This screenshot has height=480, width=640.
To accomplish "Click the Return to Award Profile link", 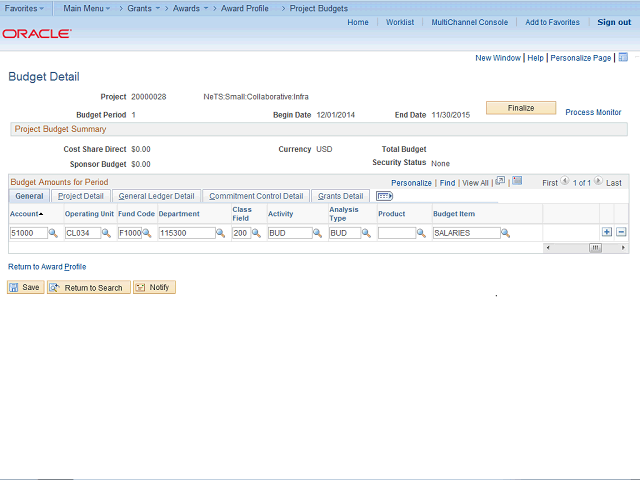I will 47,267.
